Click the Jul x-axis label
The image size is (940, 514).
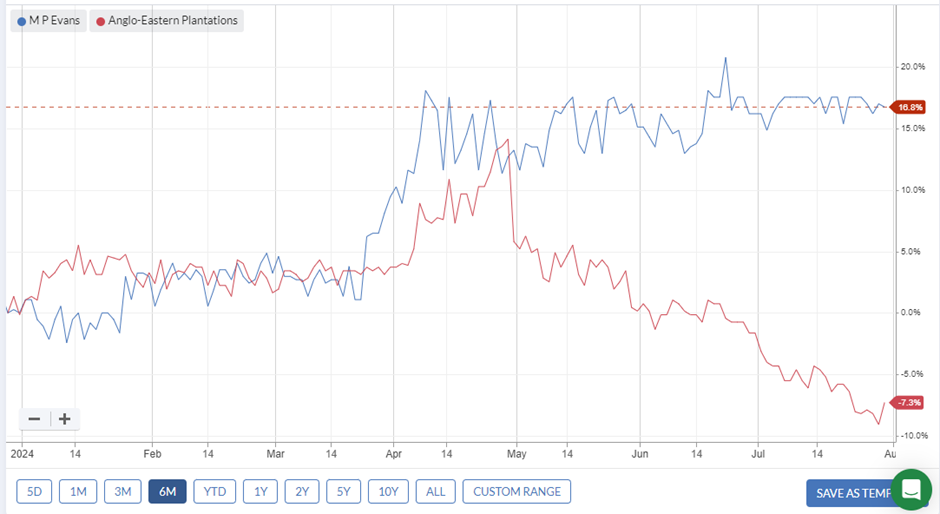[x=758, y=454]
